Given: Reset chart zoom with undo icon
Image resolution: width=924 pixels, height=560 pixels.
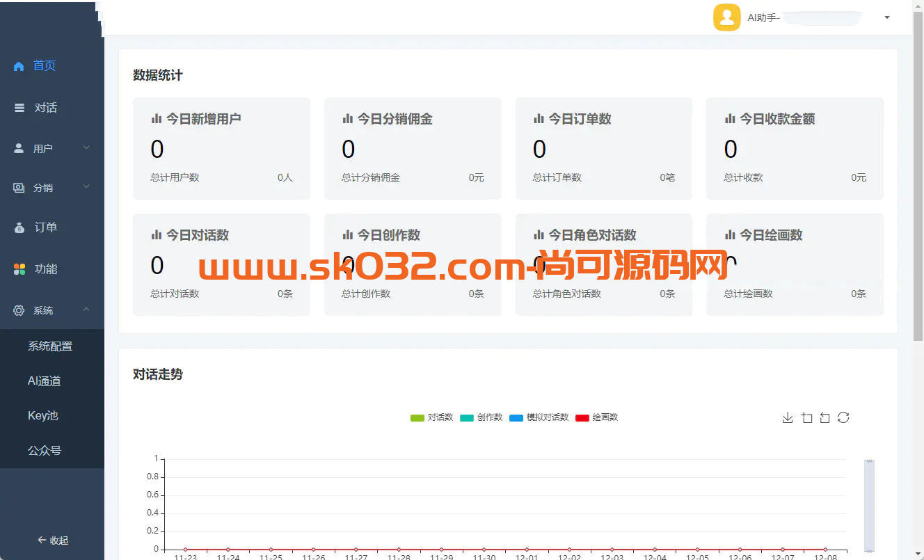Looking at the screenshot, I should point(825,417).
